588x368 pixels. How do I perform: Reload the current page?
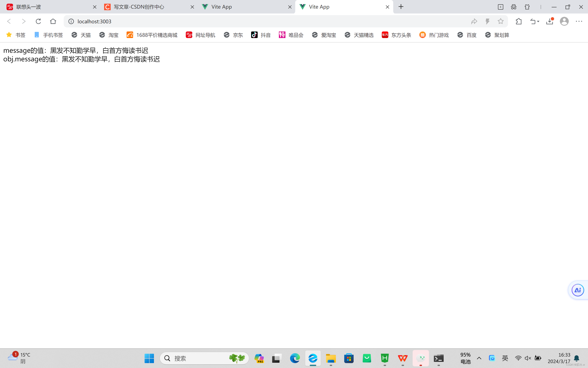pyautogui.click(x=38, y=21)
